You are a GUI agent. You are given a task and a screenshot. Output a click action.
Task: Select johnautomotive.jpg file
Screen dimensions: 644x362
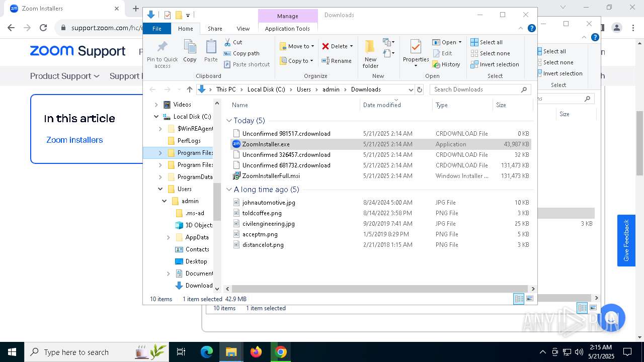[380, 203]
